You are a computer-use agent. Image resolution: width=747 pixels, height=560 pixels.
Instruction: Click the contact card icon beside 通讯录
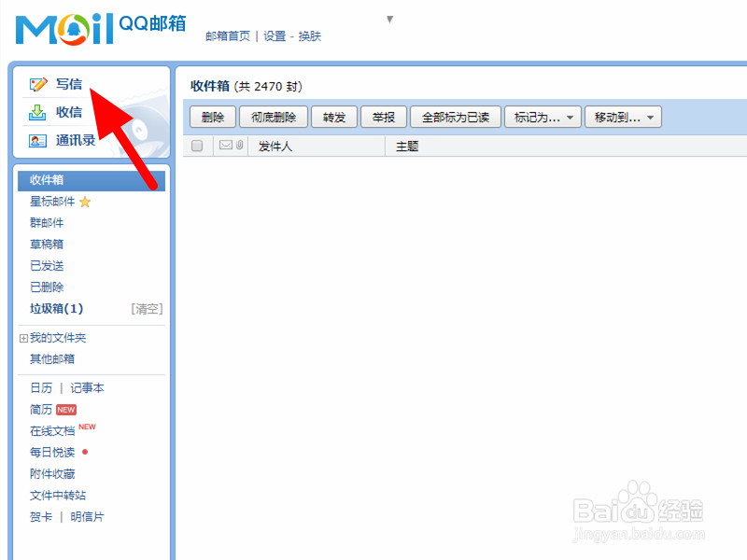(x=37, y=141)
